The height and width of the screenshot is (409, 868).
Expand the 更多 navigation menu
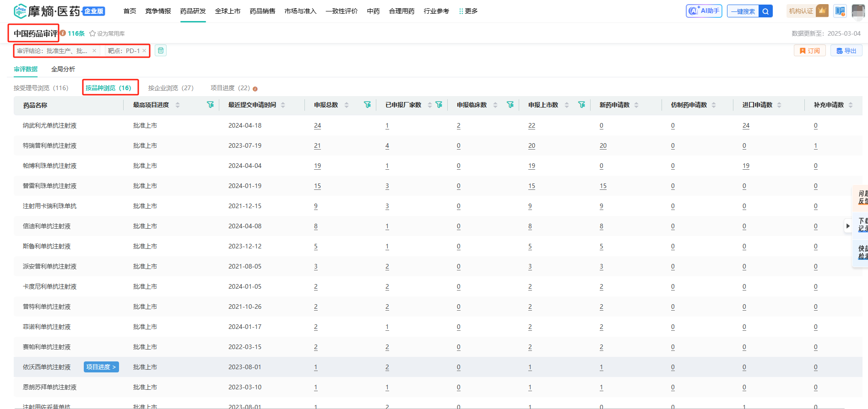point(468,11)
